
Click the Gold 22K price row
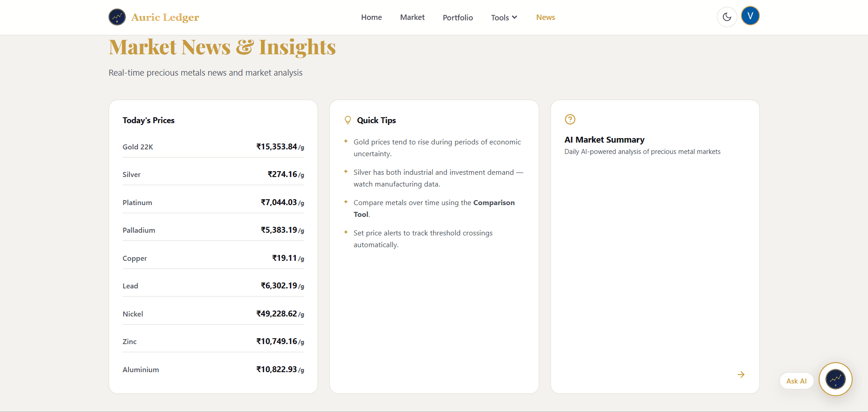point(213,147)
